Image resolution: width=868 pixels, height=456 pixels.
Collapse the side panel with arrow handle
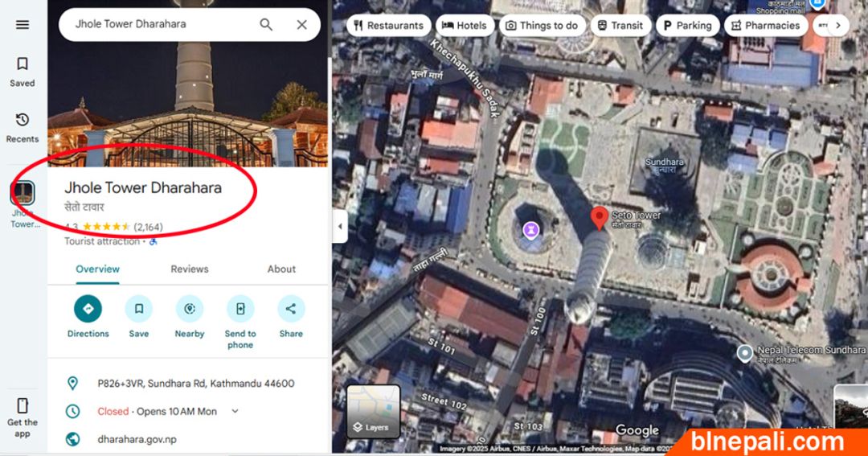(x=340, y=226)
